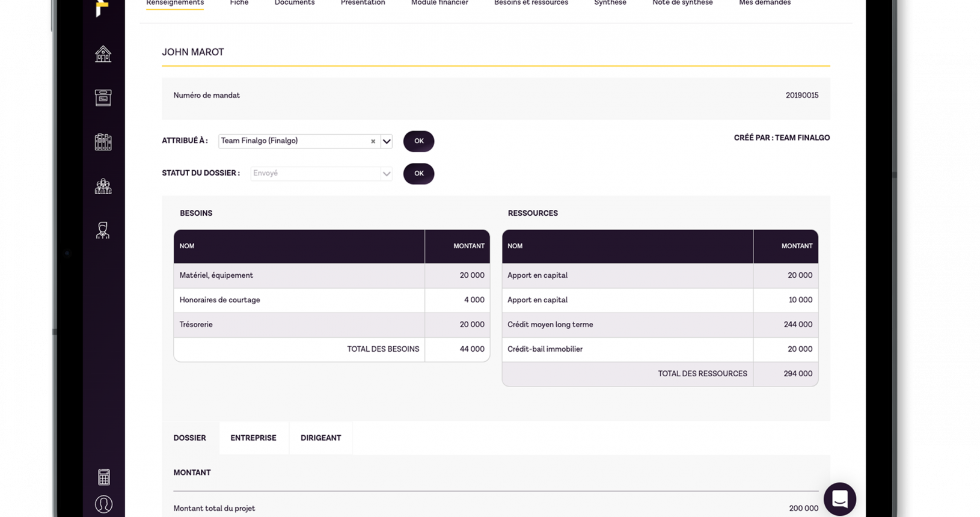
Task: Select the Dirigeant tab
Action: 320,438
